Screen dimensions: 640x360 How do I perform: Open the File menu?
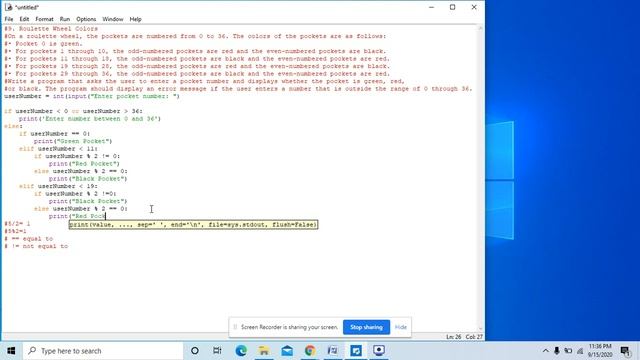(x=9, y=19)
